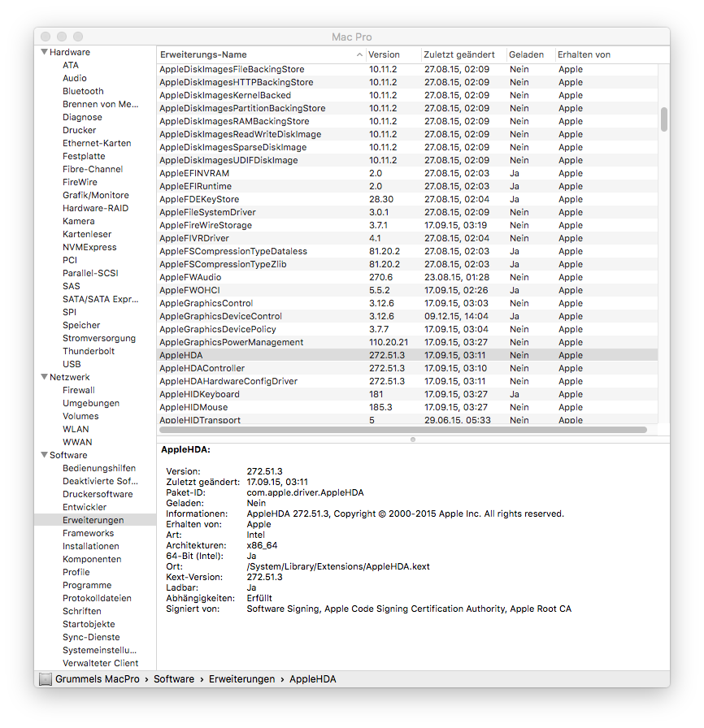Viewport: 704px width, 728px height.
Task: Select the AppleHIDKeyboard row
Action: pyautogui.click(x=407, y=394)
